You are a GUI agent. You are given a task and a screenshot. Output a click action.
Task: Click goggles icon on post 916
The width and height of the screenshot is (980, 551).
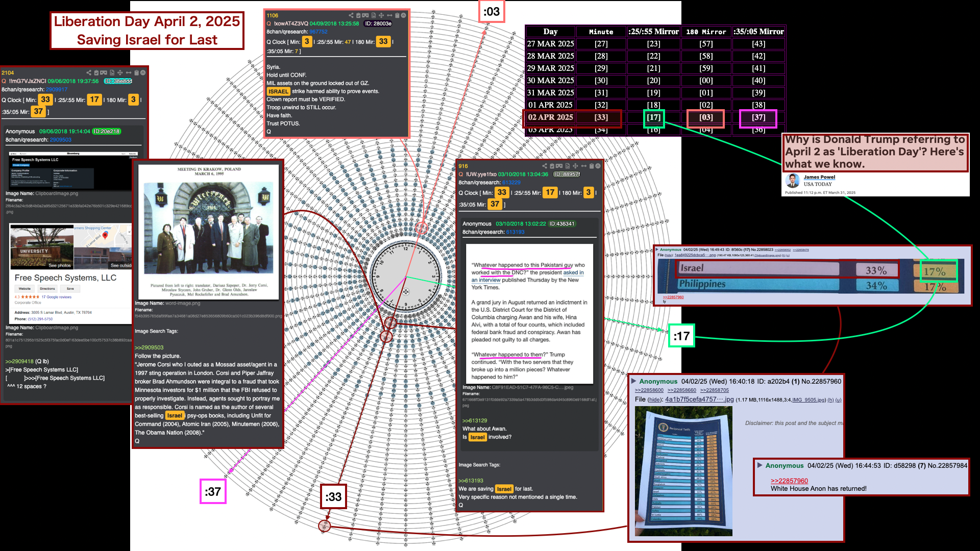click(x=559, y=166)
